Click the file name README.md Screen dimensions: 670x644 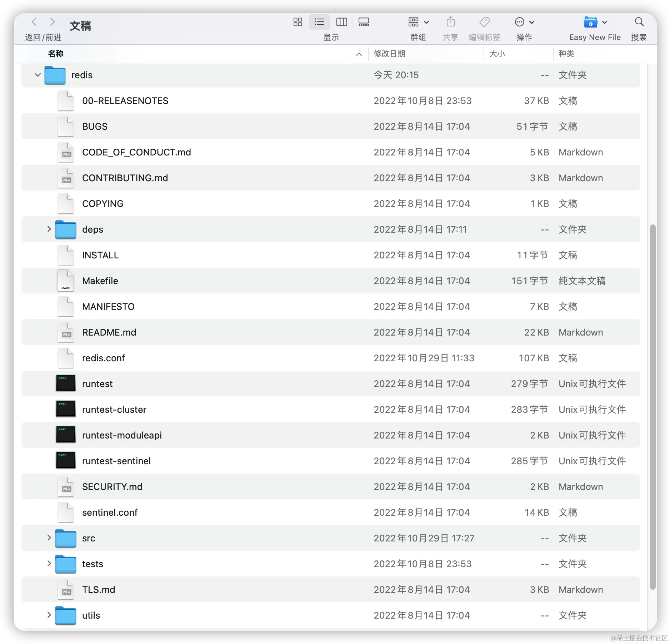click(109, 332)
